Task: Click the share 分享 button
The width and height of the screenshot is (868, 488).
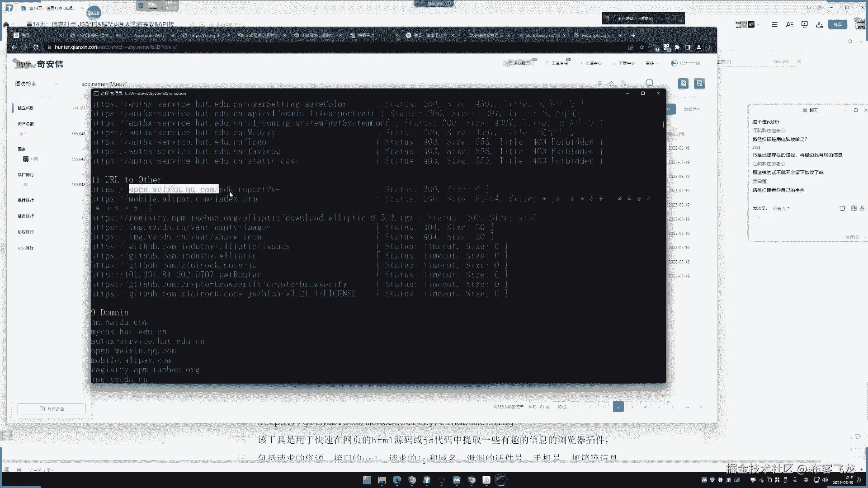Action: coord(837,24)
